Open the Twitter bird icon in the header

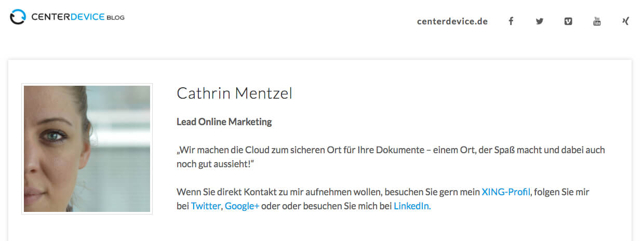[540, 21]
